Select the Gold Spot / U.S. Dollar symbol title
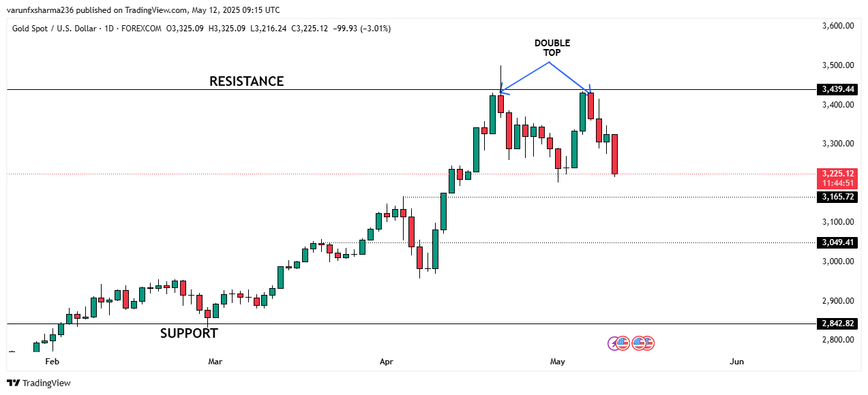868x395 pixels. (x=55, y=29)
